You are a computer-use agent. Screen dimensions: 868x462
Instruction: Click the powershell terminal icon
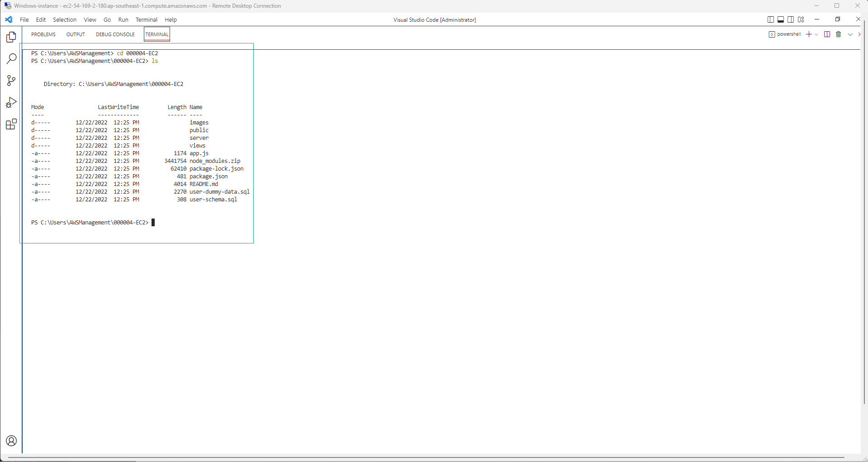pyautogui.click(x=772, y=34)
